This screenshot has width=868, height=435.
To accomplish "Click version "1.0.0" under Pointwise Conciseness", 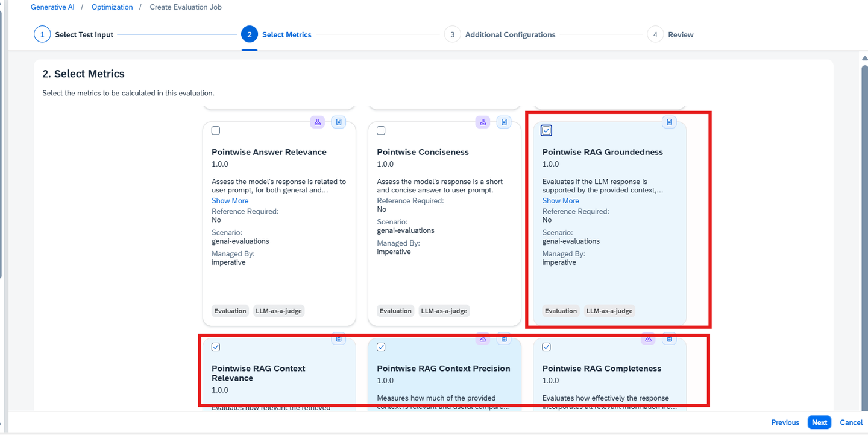I will 385,164.
